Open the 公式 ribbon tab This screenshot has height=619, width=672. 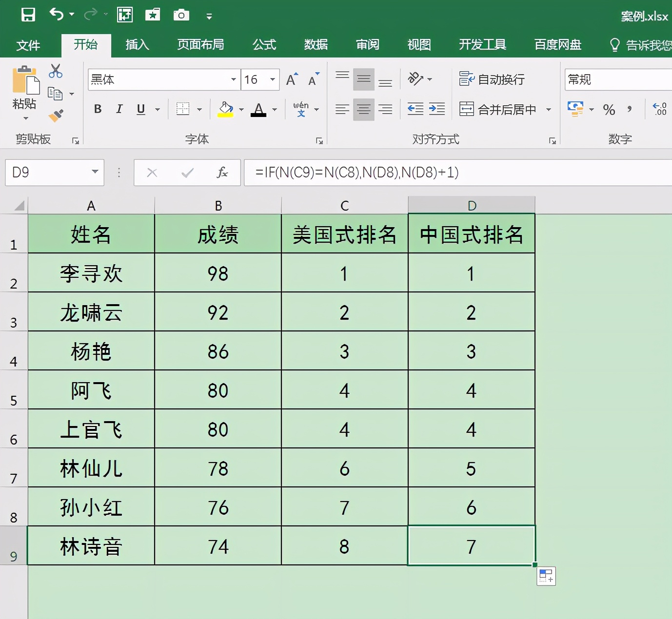[264, 45]
